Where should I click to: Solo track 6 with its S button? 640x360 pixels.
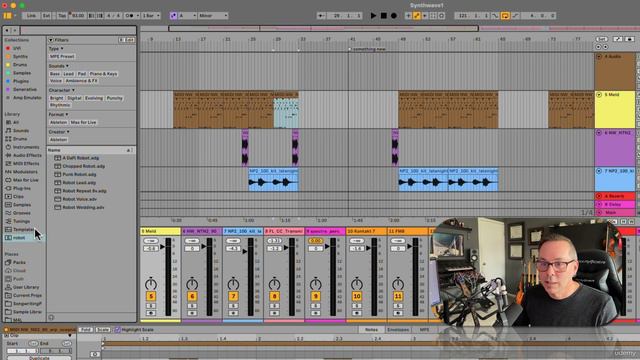click(x=192, y=306)
